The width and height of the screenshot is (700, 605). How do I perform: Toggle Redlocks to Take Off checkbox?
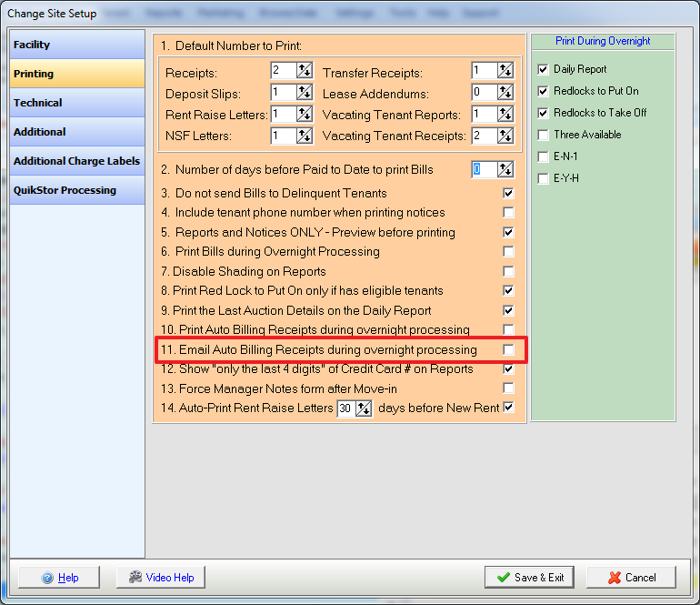(x=543, y=113)
